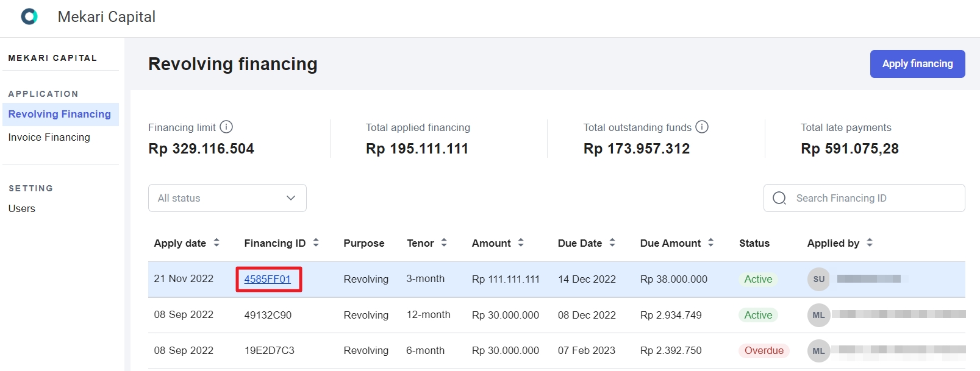Click due date 07 Feb 2023
Viewport: 980px width, 371px height.
click(x=587, y=350)
